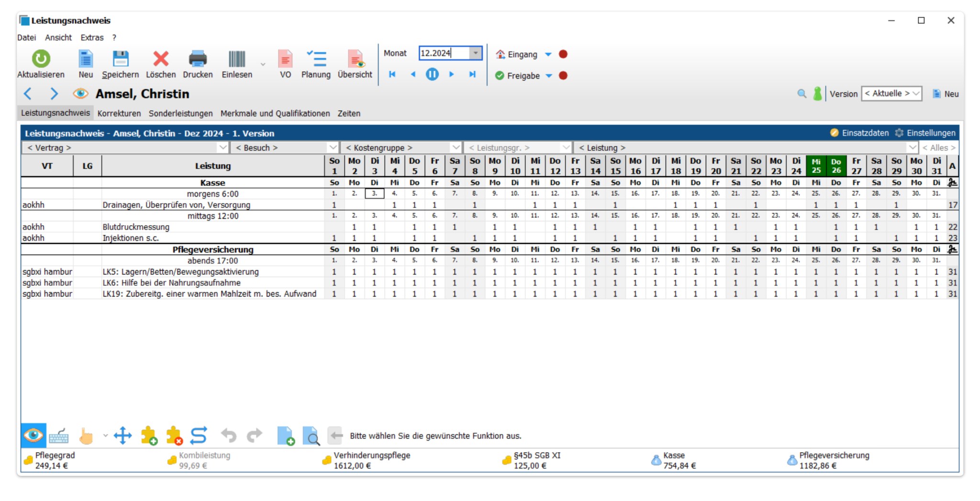The width and height of the screenshot is (980, 501).
Task: Switch to the Sonderleistungen tab
Action: click(x=180, y=114)
